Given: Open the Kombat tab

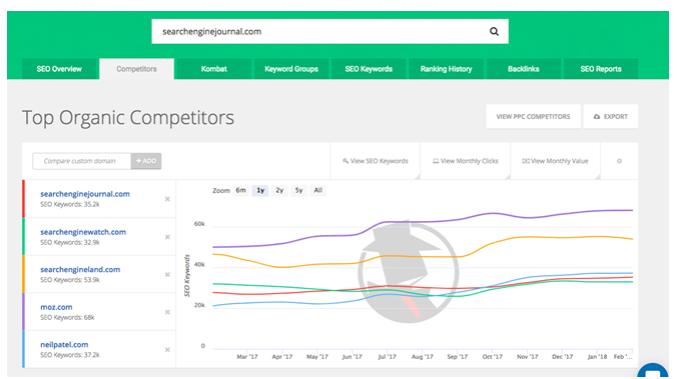Looking at the screenshot, I should 214,69.
